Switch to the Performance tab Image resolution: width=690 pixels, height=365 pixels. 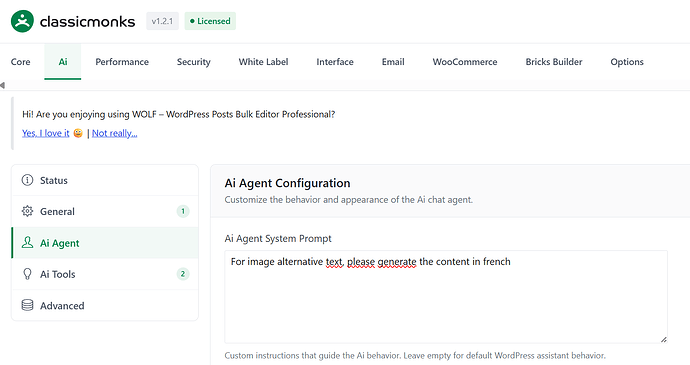122,62
